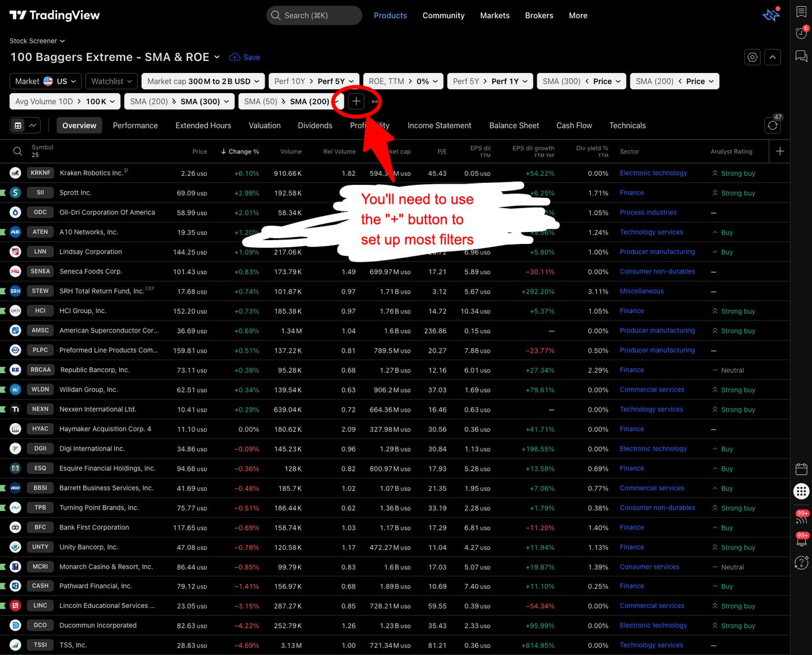Open Electronic technology sector for Kraken Robotics
The height and width of the screenshot is (655, 812).
click(653, 173)
